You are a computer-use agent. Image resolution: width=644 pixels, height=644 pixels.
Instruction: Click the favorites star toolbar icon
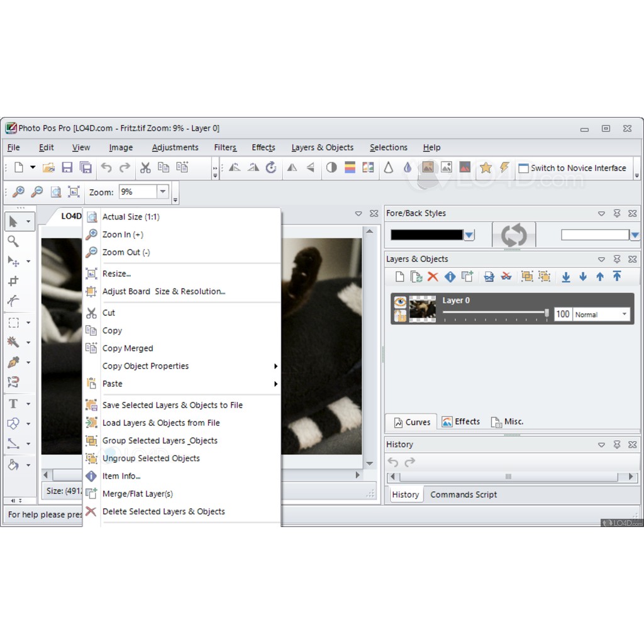coord(486,167)
